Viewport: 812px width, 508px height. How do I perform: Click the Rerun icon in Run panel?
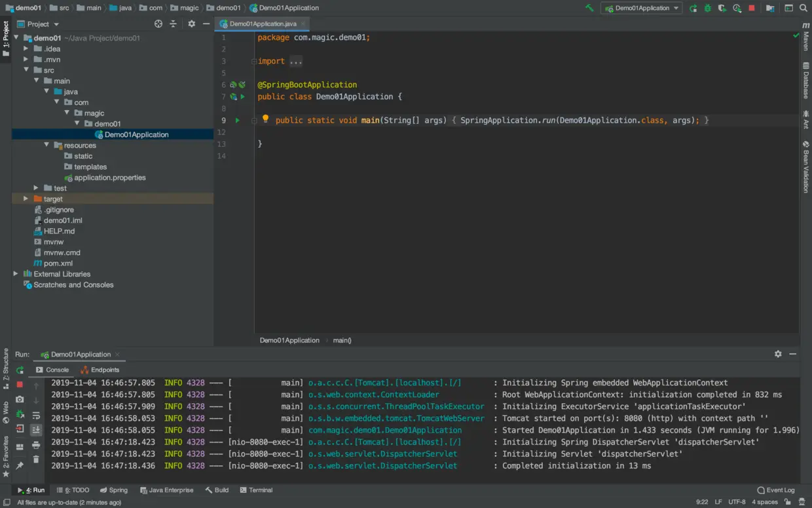coord(20,370)
